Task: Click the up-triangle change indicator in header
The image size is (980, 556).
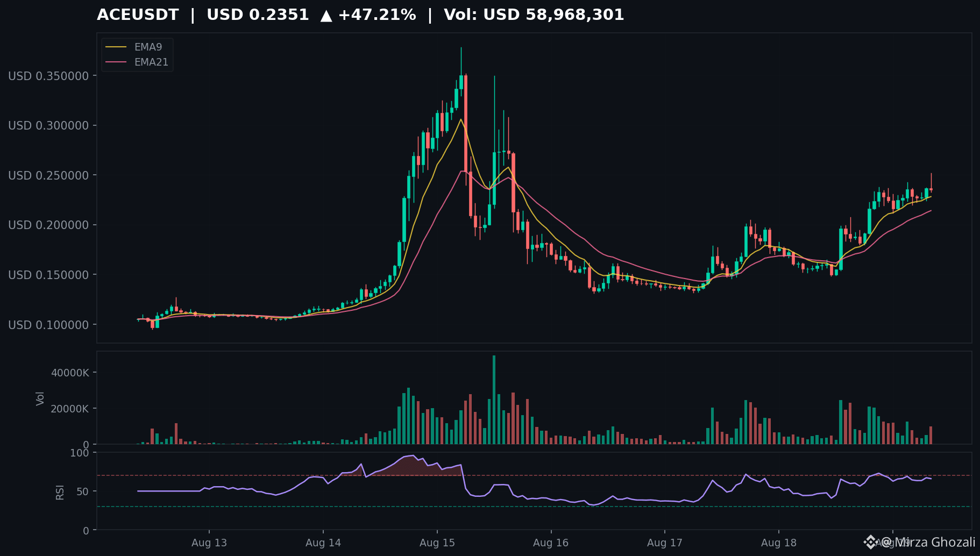Action: 326,16
